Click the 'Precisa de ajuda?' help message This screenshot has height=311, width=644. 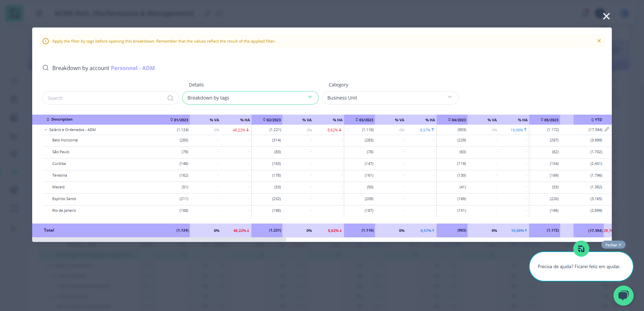coord(579,267)
